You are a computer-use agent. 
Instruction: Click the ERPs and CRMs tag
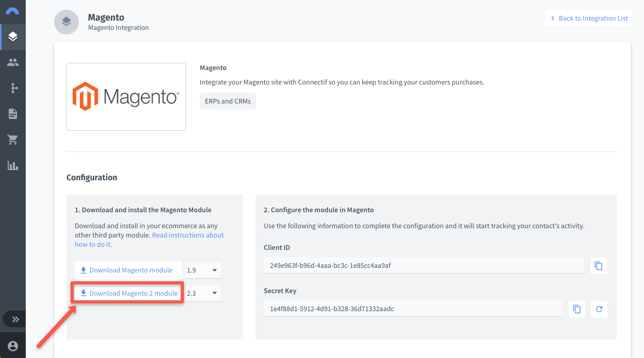tap(228, 101)
